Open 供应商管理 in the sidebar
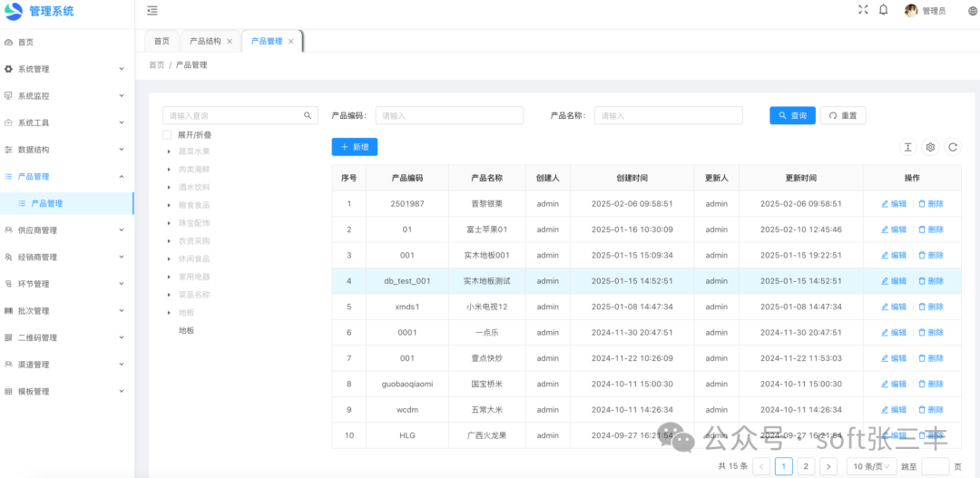This screenshot has height=478, width=980. coord(67,230)
